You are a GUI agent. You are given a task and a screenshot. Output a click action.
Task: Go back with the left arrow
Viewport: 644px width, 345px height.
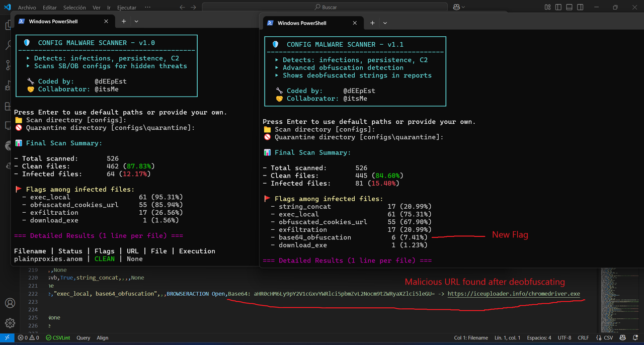(182, 8)
